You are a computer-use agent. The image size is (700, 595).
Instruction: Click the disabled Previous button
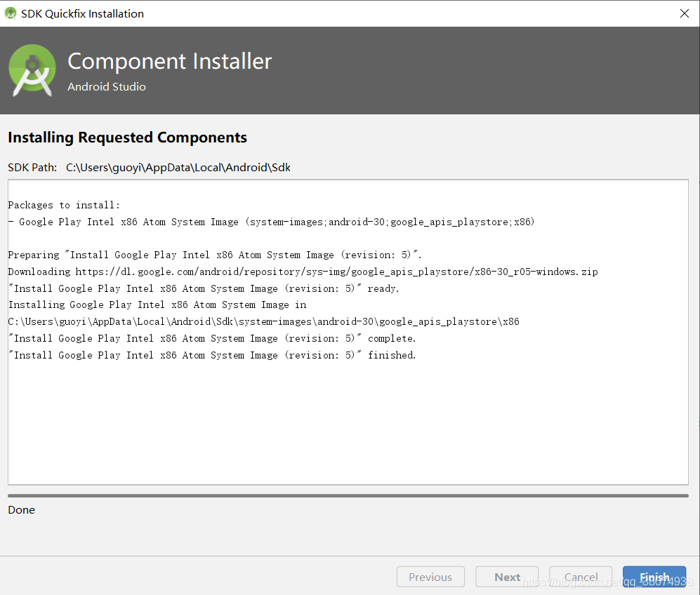pyautogui.click(x=430, y=577)
